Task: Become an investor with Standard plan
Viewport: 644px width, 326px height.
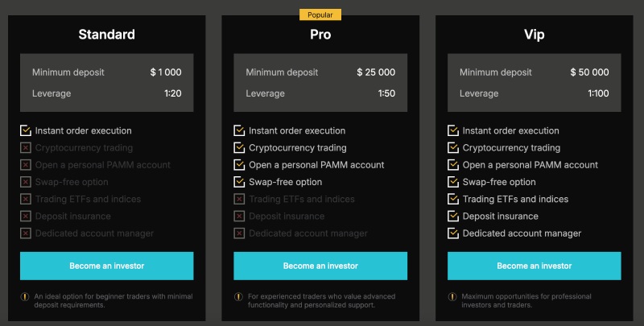Action: point(107,266)
